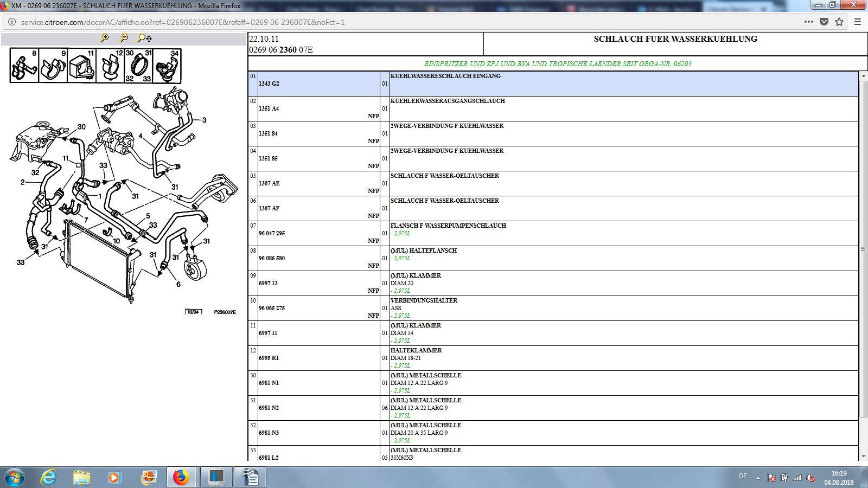Click part number 6981 N2
The height and width of the screenshot is (488, 868).
click(269, 408)
